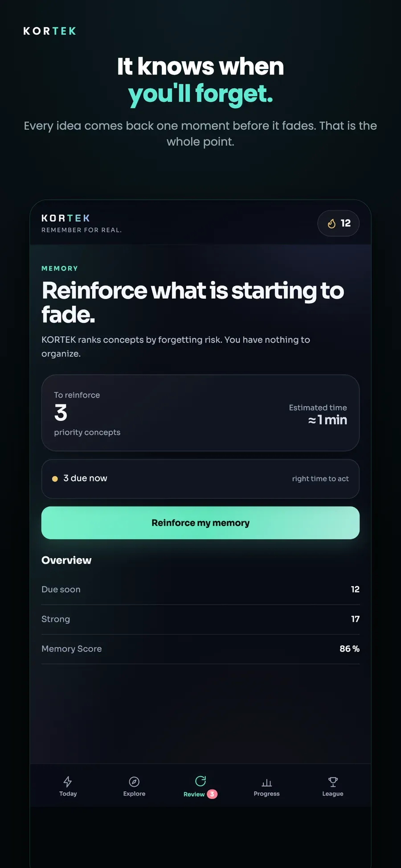The image size is (401, 868).
Task: Click the Due soon count value 12
Action: [355, 589]
